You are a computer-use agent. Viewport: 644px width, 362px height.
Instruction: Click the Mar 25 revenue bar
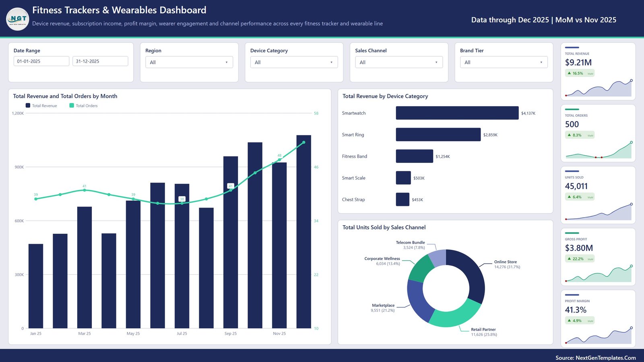click(85, 267)
